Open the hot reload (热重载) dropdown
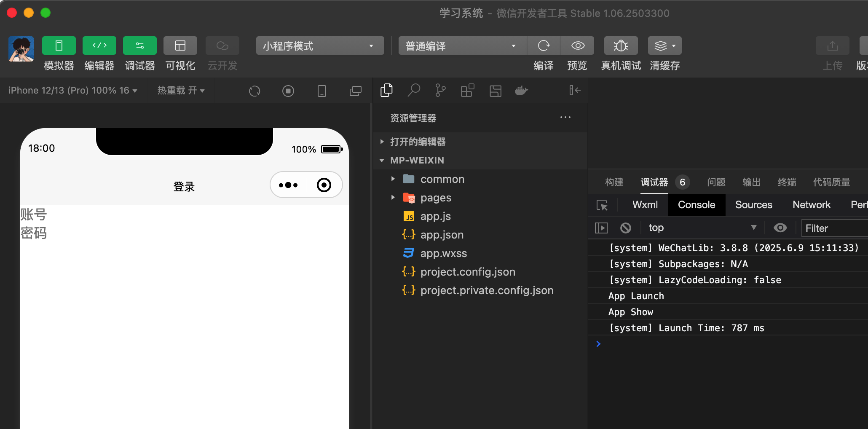The height and width of the screenshot is (429, 868). click(x=181, y=90)
